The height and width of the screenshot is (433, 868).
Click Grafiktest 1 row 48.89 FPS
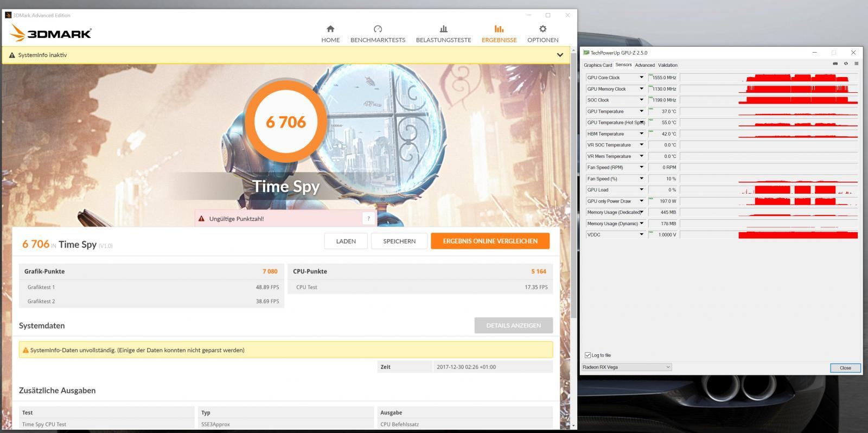(x=151, y=287)
